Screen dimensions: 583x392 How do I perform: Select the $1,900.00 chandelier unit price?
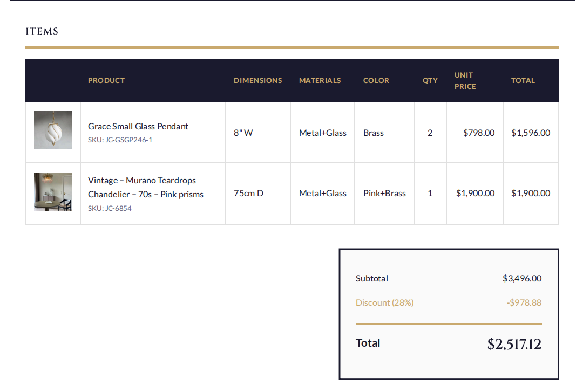(476, 193)
